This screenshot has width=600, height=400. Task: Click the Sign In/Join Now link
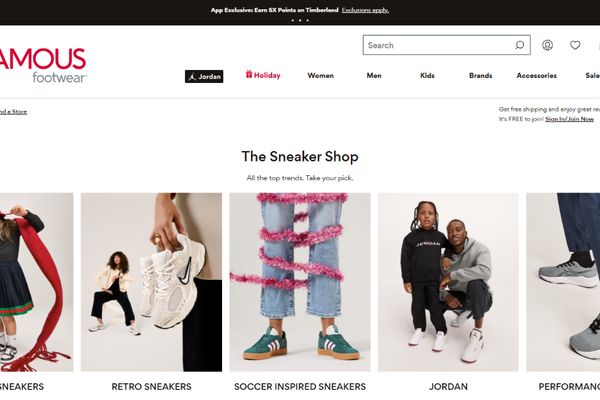[569, 119]
